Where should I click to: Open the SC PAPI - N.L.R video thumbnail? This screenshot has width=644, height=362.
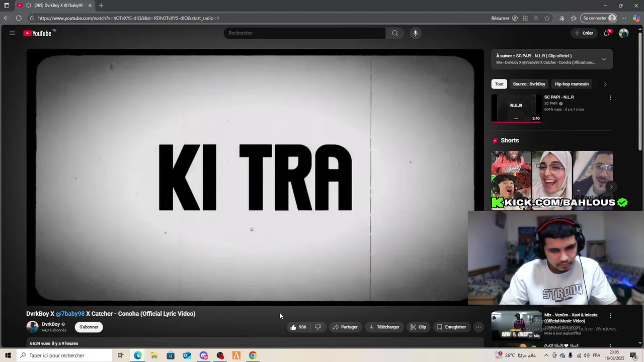click(x=516, y=108)
